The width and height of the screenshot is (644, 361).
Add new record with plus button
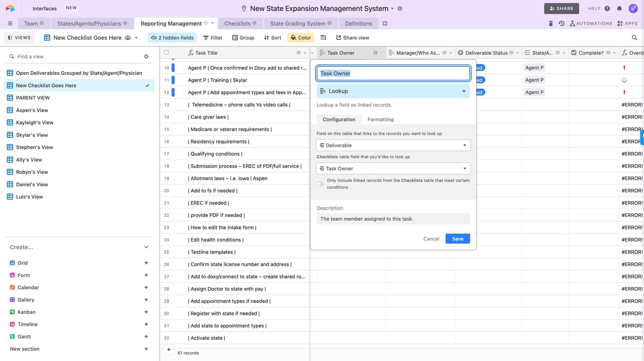[x=169, y=350]
